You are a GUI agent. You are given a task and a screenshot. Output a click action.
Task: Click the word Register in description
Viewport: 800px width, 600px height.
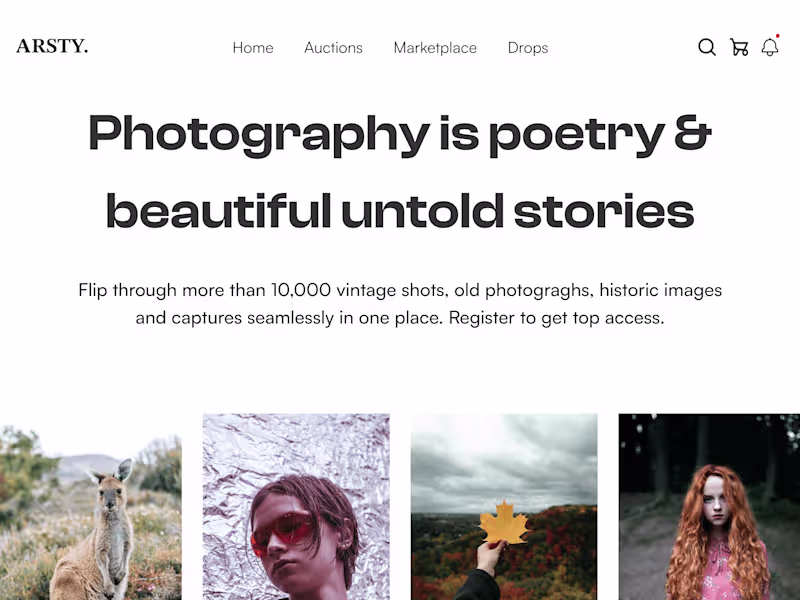(482, 319)
